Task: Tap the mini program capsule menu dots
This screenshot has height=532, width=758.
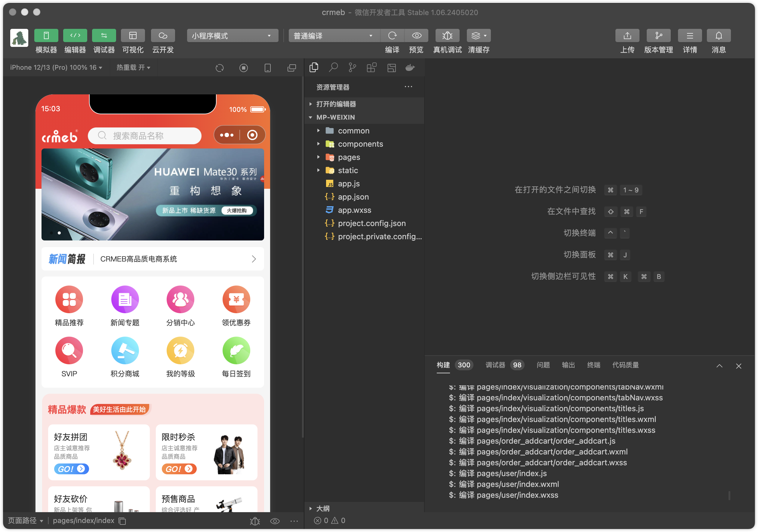Action: click(227, 135)
